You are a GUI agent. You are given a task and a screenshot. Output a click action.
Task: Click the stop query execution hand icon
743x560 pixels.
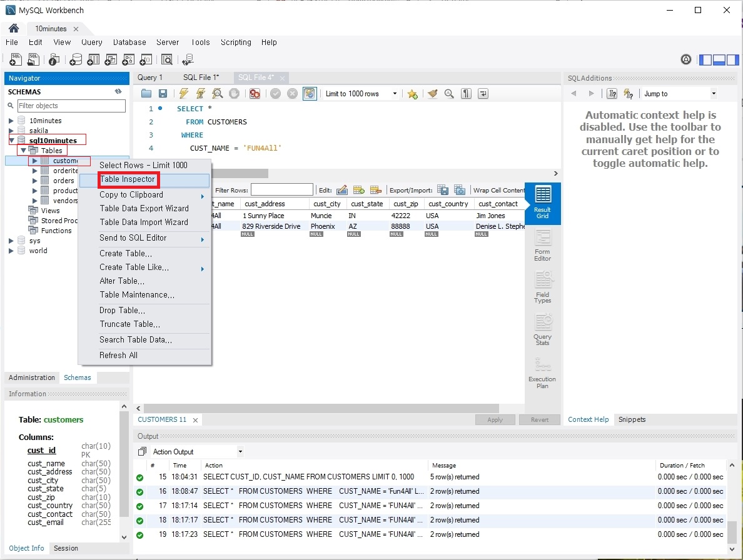[x=234, y=94]
